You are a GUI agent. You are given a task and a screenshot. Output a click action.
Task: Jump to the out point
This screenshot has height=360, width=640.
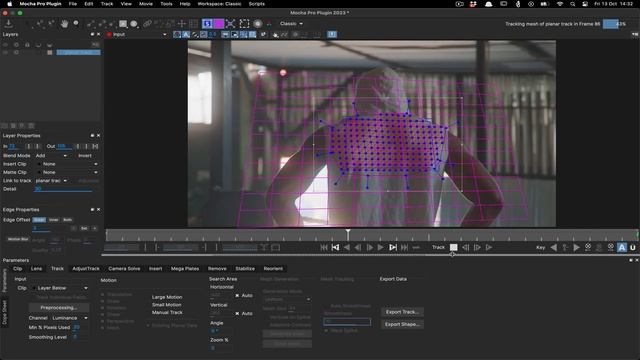point(393,247)
